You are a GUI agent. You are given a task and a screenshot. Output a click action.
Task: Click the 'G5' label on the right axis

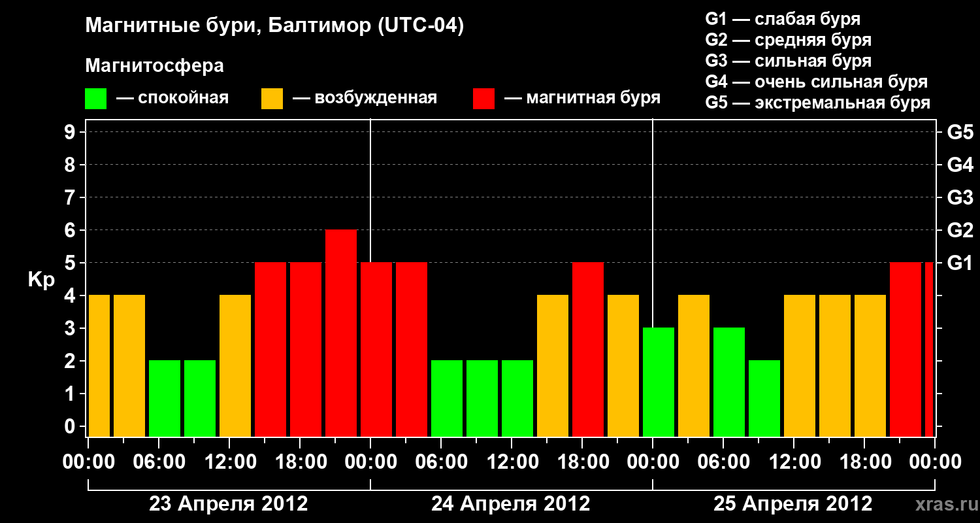click(x=960, y=132)
